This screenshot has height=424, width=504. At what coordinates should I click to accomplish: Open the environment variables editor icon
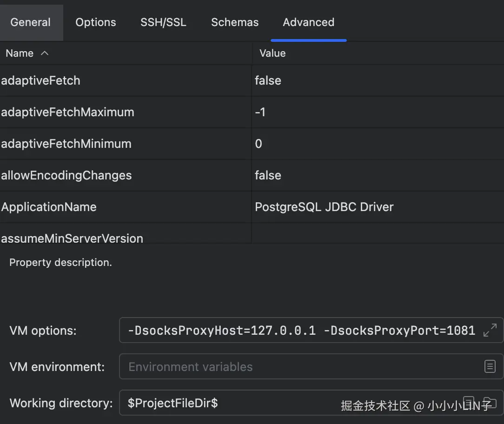pyautogui.click(x=490, y=367)
